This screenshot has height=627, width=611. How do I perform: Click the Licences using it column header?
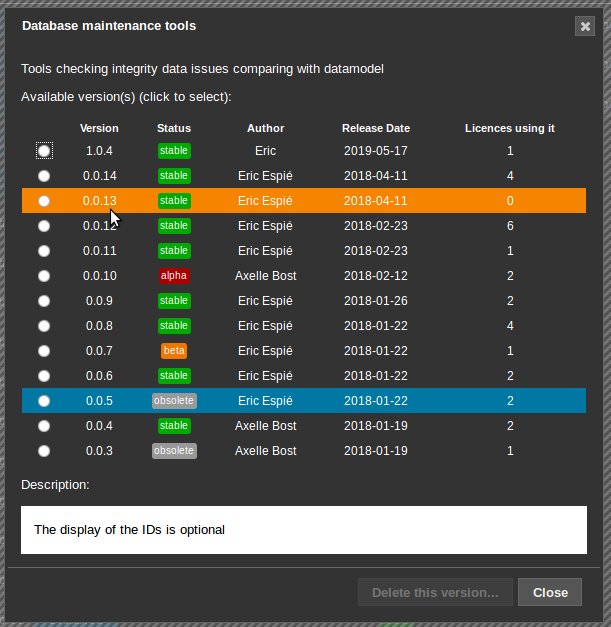point(510,128)
